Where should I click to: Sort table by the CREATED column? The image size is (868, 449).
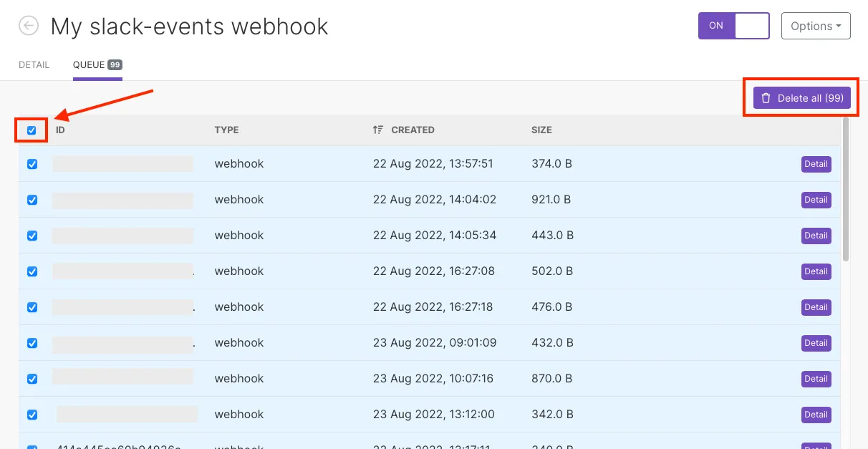click(413, 130)
